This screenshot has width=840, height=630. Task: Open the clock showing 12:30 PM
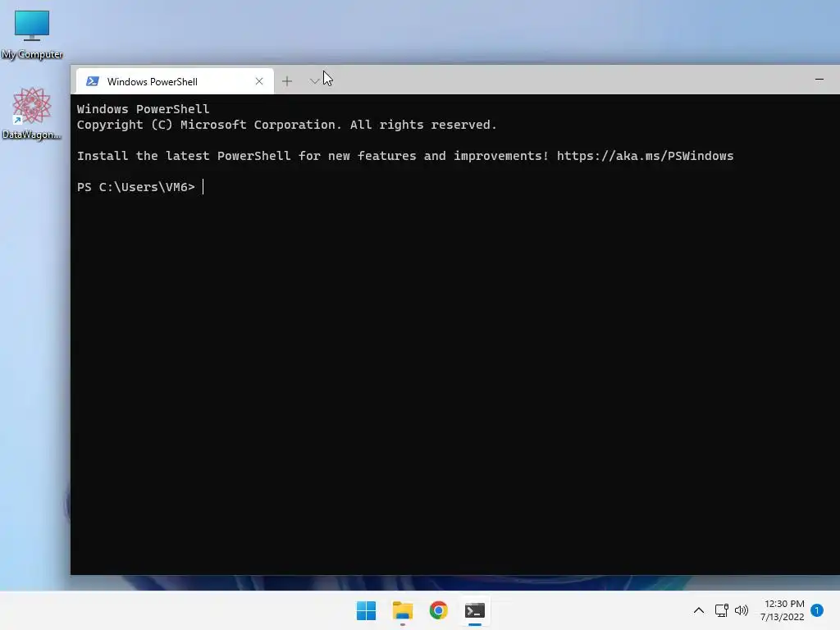tap(783, 610)
